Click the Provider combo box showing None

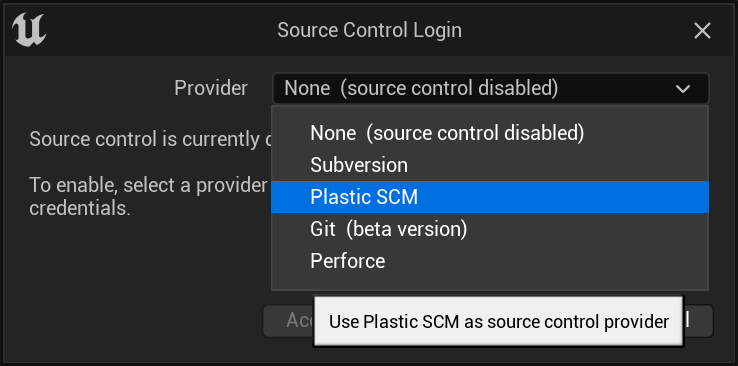tap(490, 88)
